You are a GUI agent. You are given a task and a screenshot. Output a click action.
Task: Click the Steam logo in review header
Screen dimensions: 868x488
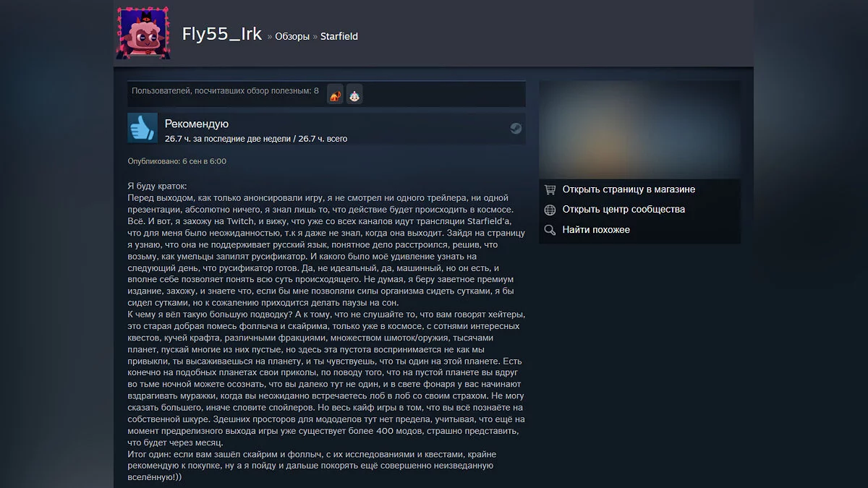[515, 128]
